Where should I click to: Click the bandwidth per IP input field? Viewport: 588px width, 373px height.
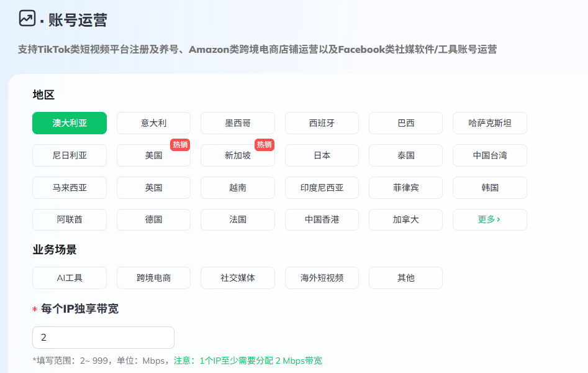pos(103,338)
